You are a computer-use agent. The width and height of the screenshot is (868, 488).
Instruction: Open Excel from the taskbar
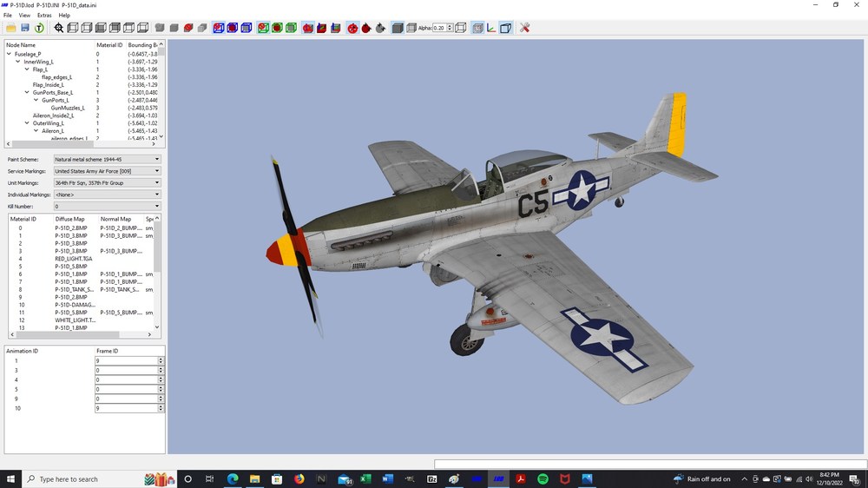coord(365,479)
